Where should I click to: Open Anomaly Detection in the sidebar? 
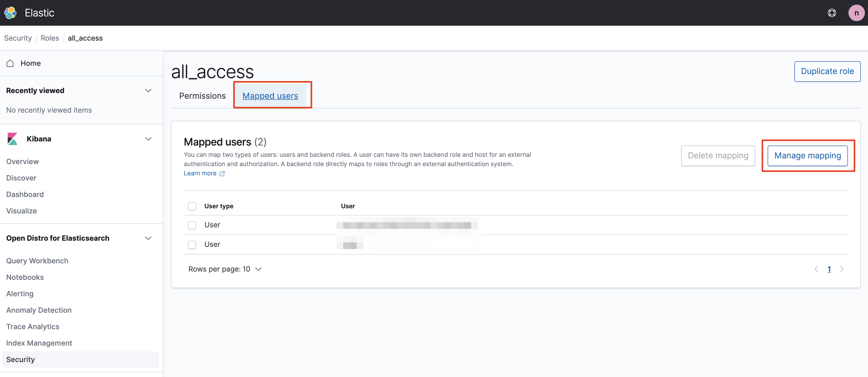39,310
